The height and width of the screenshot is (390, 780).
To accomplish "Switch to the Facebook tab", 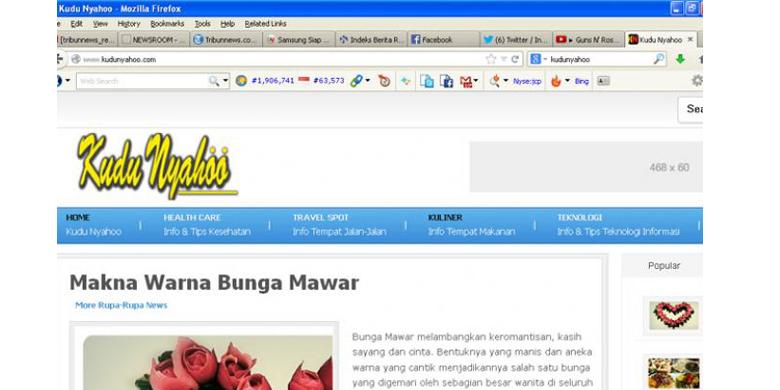I will click(x=444, y=40).
